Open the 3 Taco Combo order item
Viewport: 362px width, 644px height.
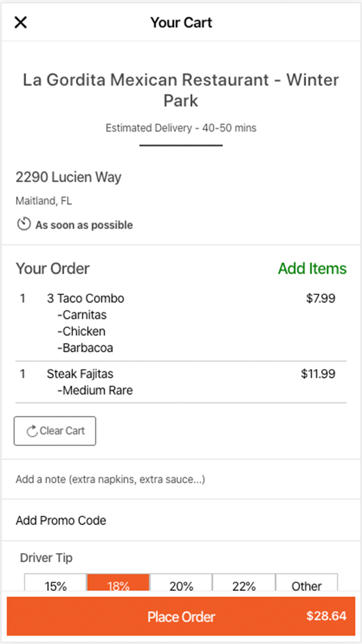click(x=85, y=298)
